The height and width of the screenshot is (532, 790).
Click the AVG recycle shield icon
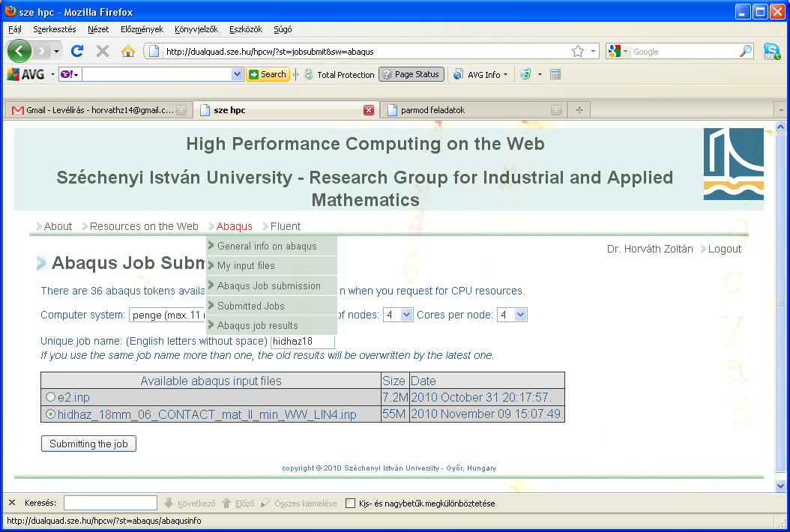click(525, 75)
